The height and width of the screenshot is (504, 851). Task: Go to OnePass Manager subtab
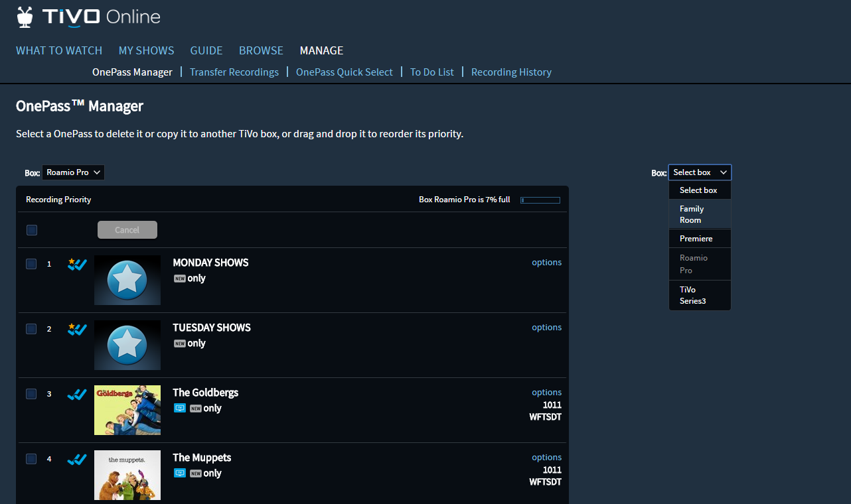tap(132, 72)
